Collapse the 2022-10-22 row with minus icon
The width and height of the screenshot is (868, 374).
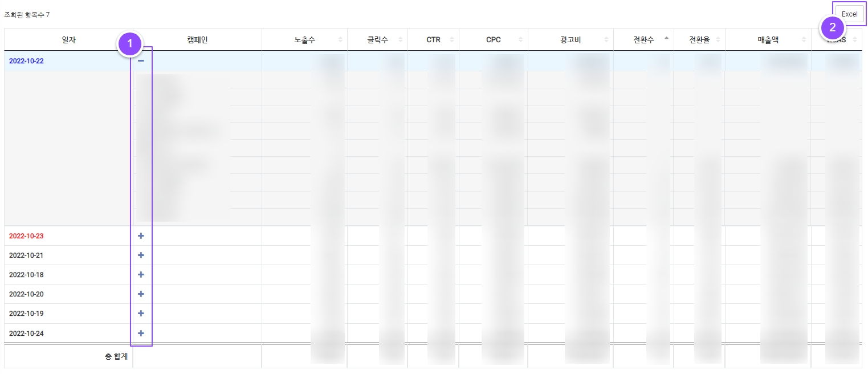click(x=141, y=61)
